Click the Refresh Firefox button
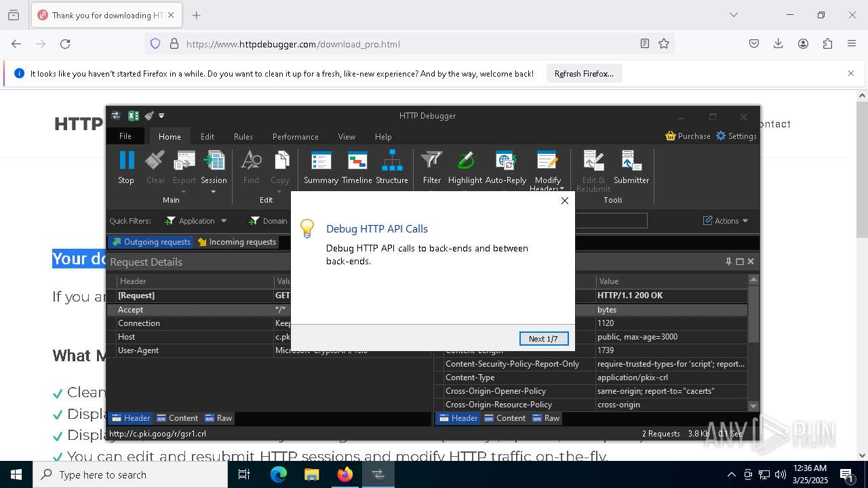This screenshot has height=488, width=868. pyautogui.click(x=584, y=73)
